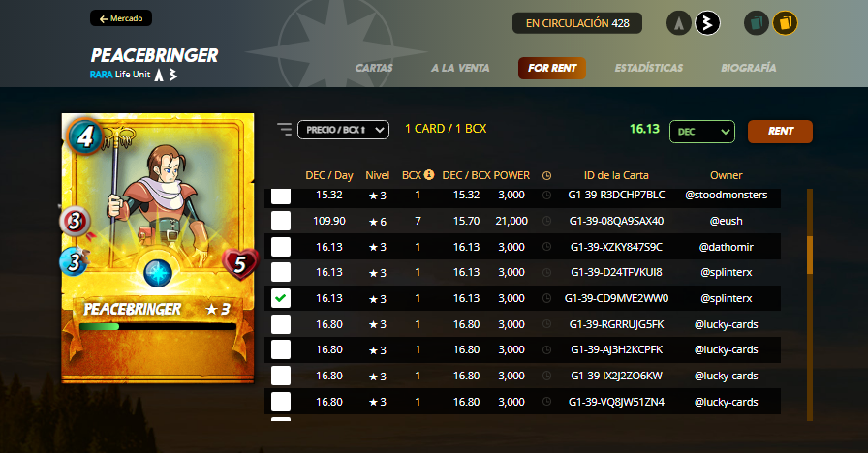Switch to the A LA VENTA tab
This screenshot has height=453, width=868.
tap(460, 68)
